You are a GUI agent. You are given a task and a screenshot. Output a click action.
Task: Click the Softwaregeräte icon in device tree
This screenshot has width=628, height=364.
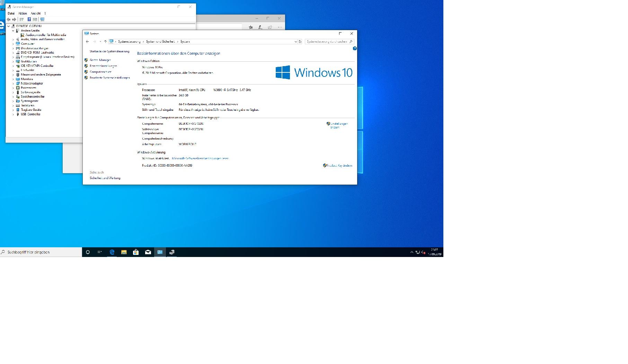click(x=18, y=92)
